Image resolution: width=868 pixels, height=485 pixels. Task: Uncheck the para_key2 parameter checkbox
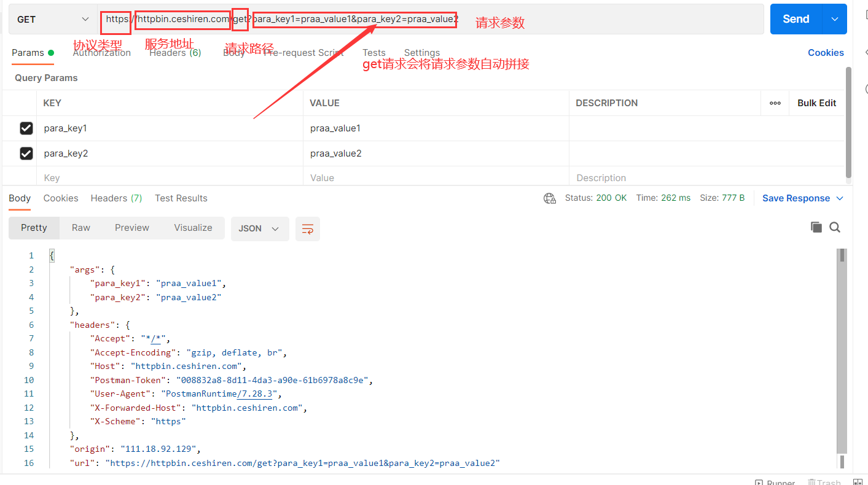pos(26,153)
